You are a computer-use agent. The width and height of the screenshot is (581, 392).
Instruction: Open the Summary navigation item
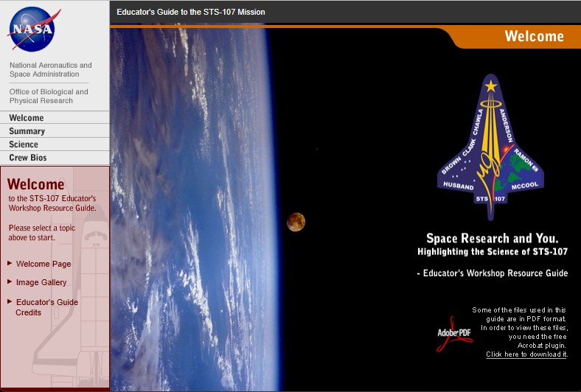[27, 131]
